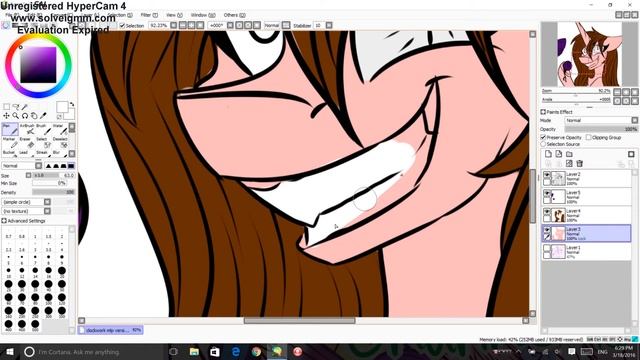
Task: Open the zoom percentage dropdown
Action: tap(173, 25)
